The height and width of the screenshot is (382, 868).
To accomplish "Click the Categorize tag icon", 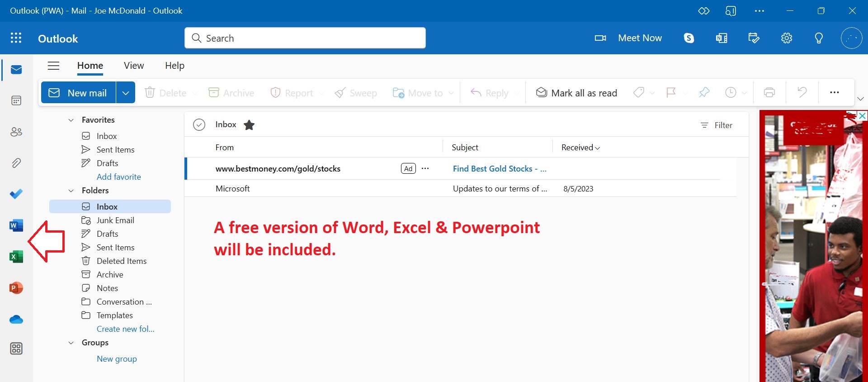I will (x=638, y=93).
